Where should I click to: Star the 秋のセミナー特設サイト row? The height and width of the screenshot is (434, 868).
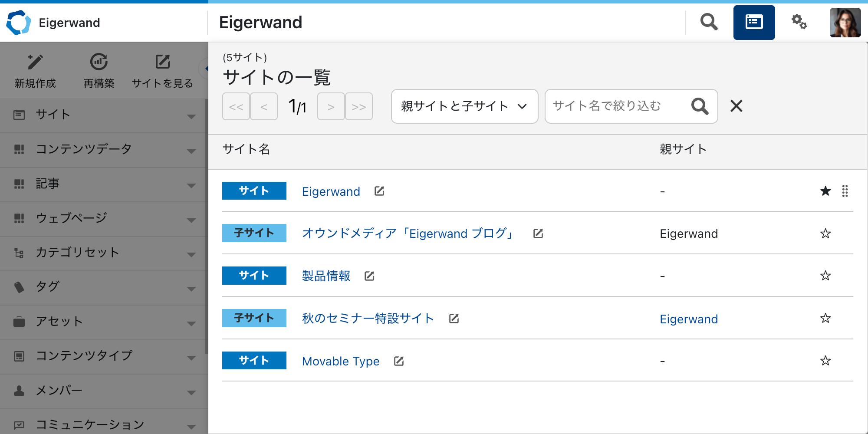(825, 318)
